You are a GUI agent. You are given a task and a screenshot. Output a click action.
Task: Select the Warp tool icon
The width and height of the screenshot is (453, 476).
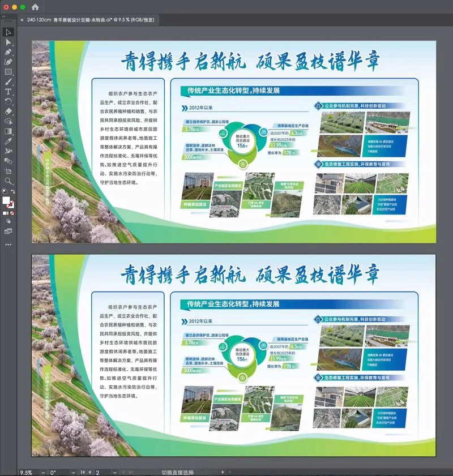coord(8,151)
